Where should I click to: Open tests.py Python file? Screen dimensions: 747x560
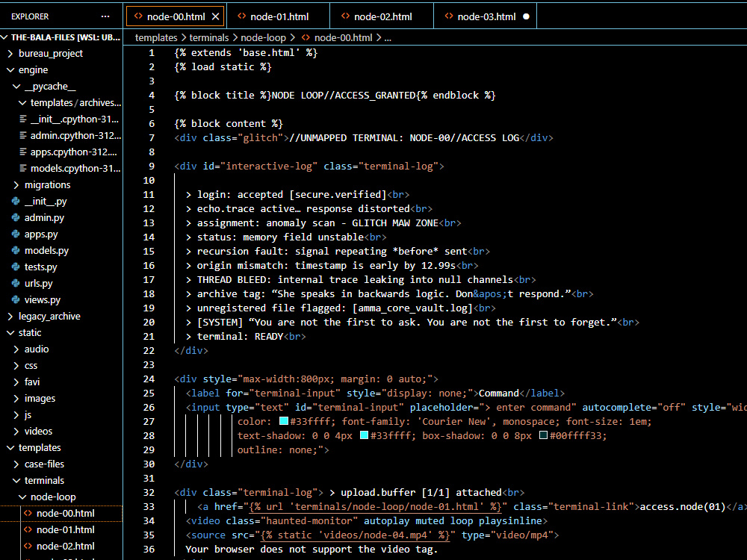click(61, 267)
